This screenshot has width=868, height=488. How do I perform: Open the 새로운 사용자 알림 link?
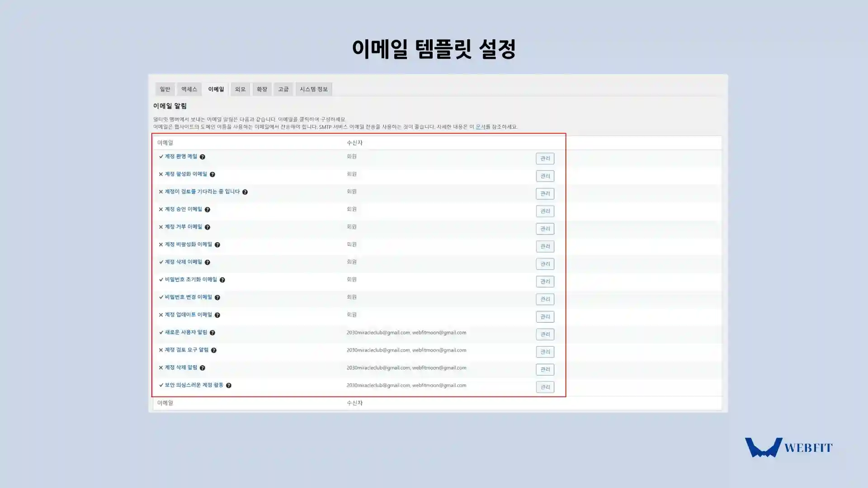186,333
